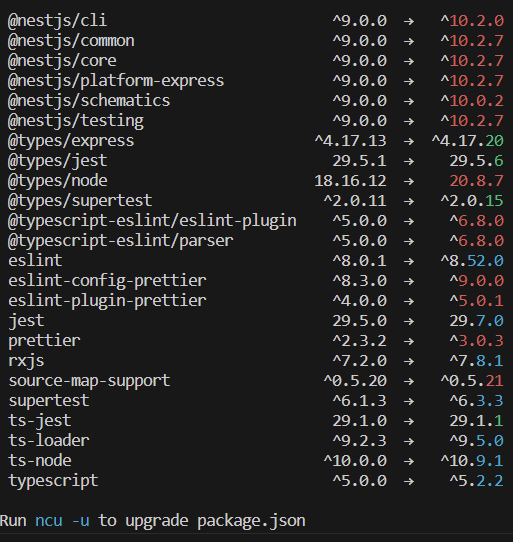Select the @types/node package name
This screenshot has height=542, width=513.
57,181
